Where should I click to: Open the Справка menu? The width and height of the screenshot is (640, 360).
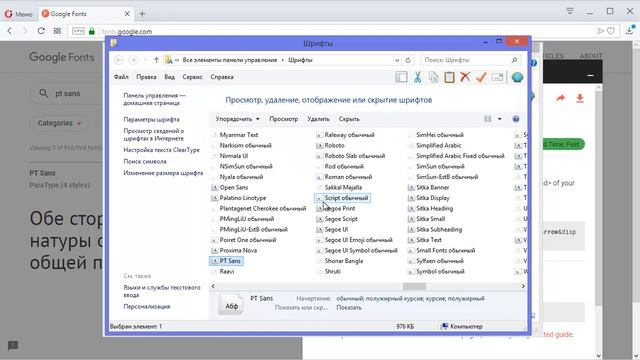point(222,77)
